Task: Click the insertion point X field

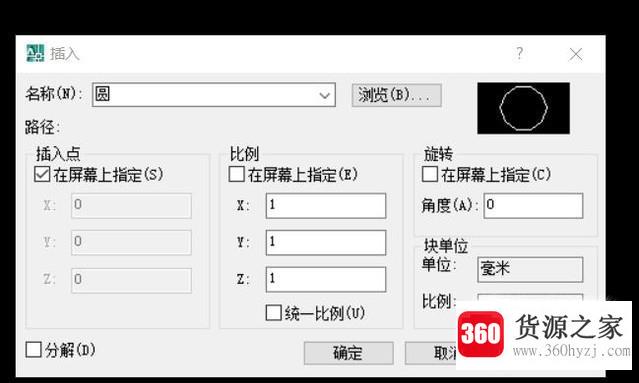Action: [131, 206]
